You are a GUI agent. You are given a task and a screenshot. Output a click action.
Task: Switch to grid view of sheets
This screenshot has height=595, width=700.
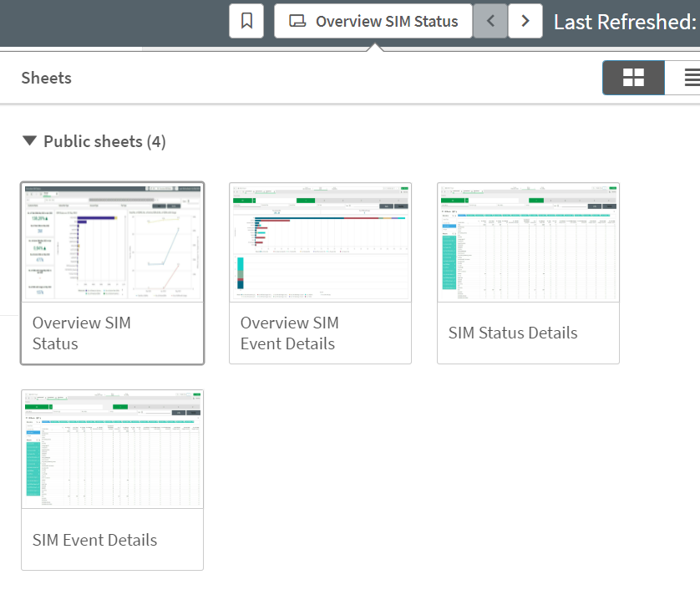632,77
